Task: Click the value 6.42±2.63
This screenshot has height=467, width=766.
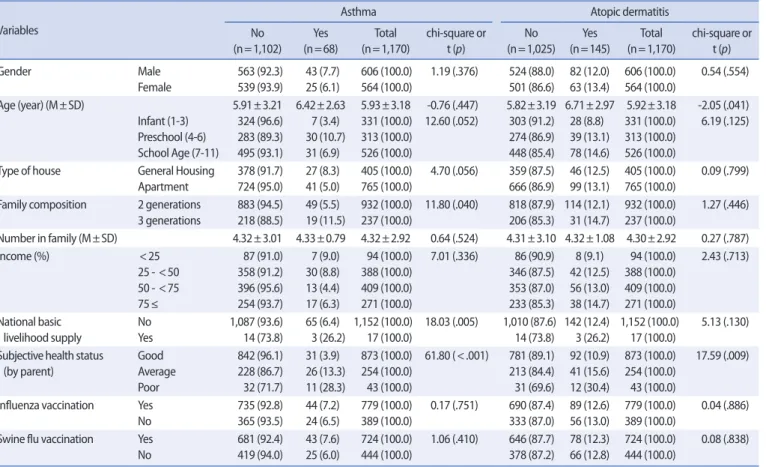Action: [320, 105]
